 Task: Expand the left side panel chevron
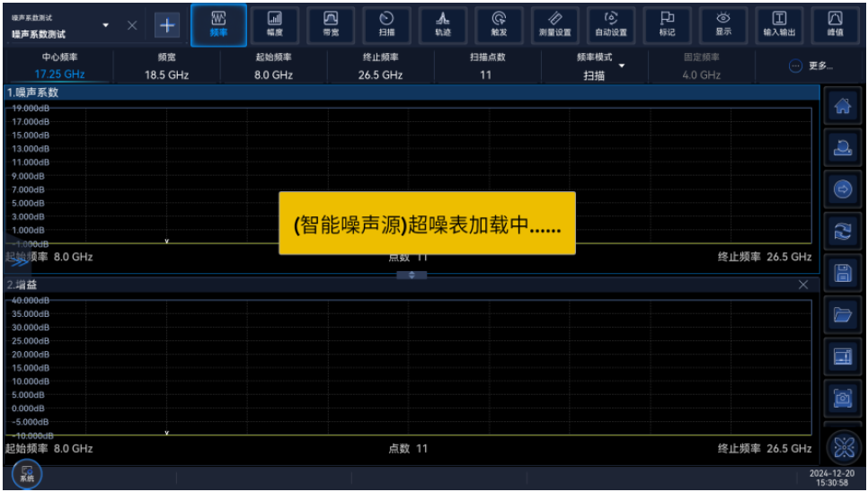tap(18, 262)
